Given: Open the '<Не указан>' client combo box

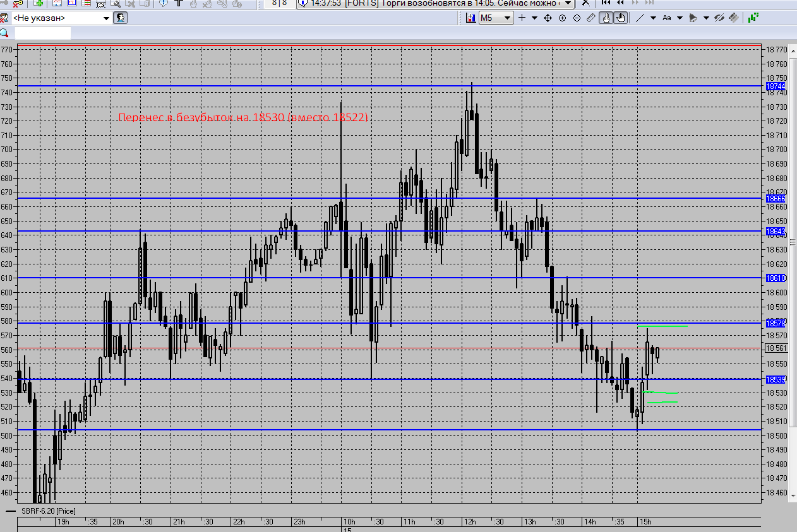Looking at the screenshot, I should click(x=61, y=18).
